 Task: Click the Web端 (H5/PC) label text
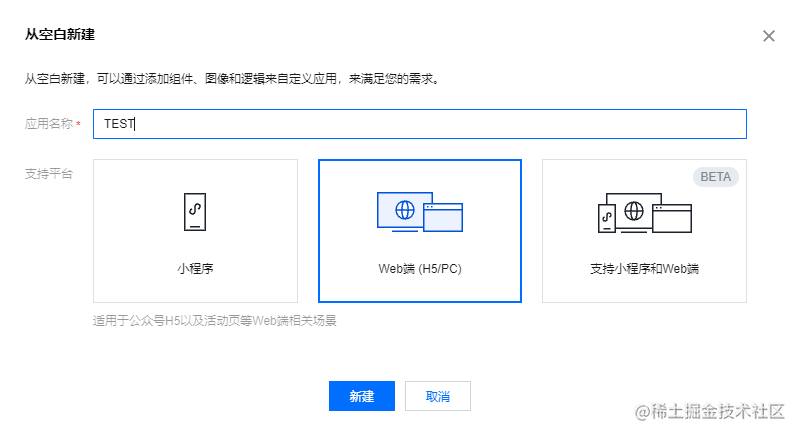coord(420,269)
